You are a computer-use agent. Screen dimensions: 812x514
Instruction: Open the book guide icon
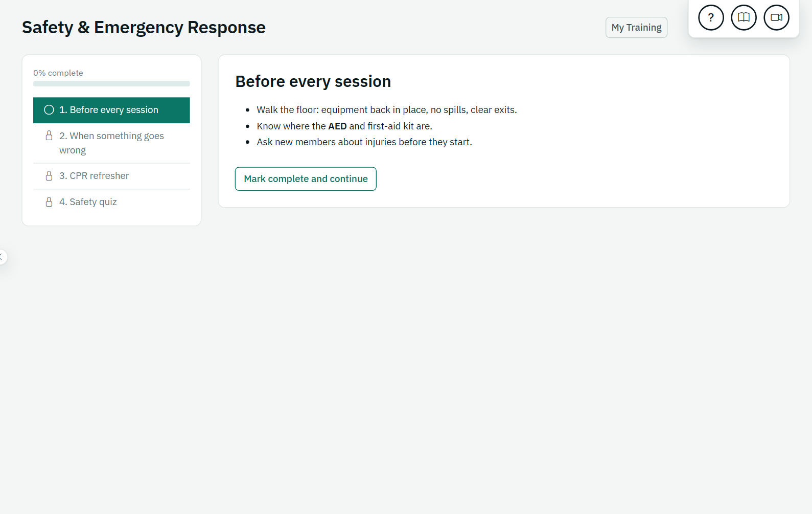pos(744,17)
